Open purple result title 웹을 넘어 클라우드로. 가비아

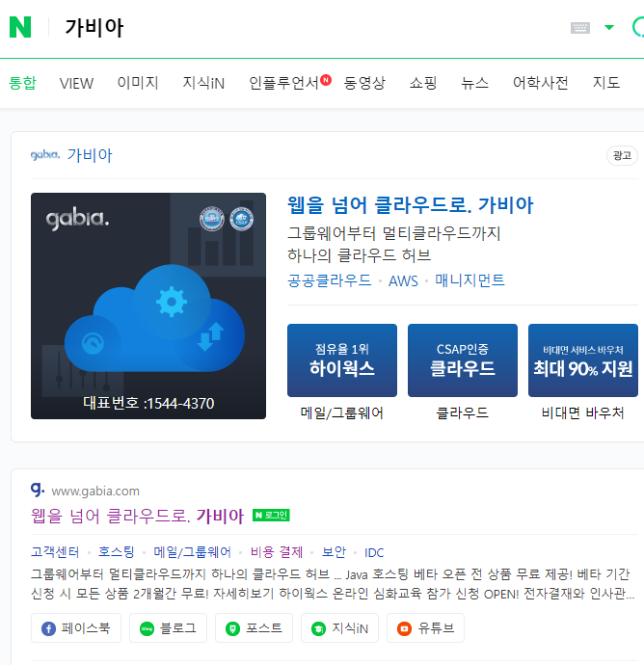[x=138, y=517]
